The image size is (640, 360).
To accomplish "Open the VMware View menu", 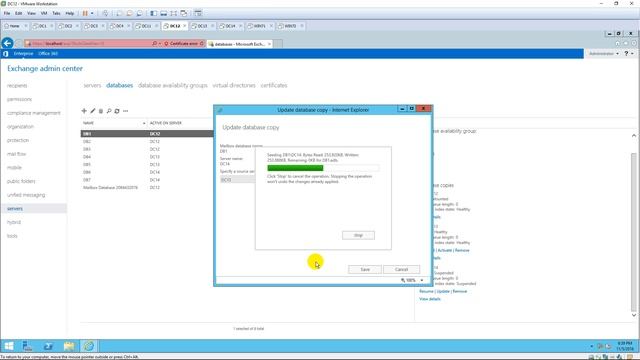I will (31, 13).
